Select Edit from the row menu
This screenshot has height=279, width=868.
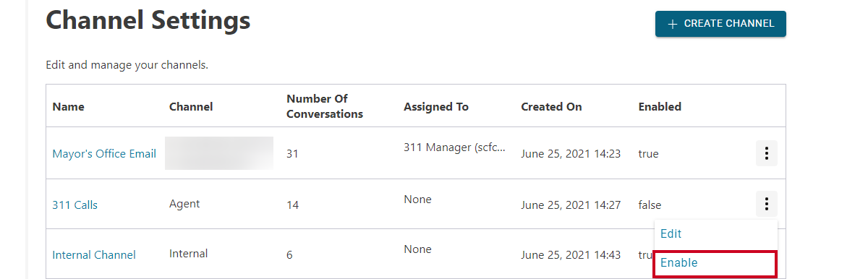tap(671, 234)
